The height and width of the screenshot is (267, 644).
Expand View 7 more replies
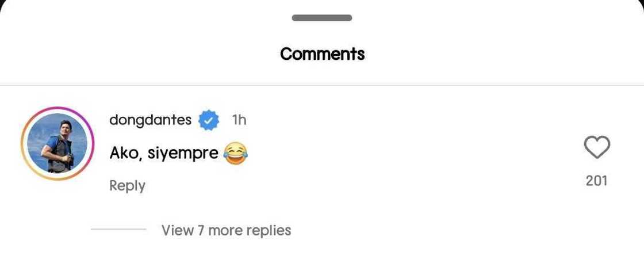226,230
